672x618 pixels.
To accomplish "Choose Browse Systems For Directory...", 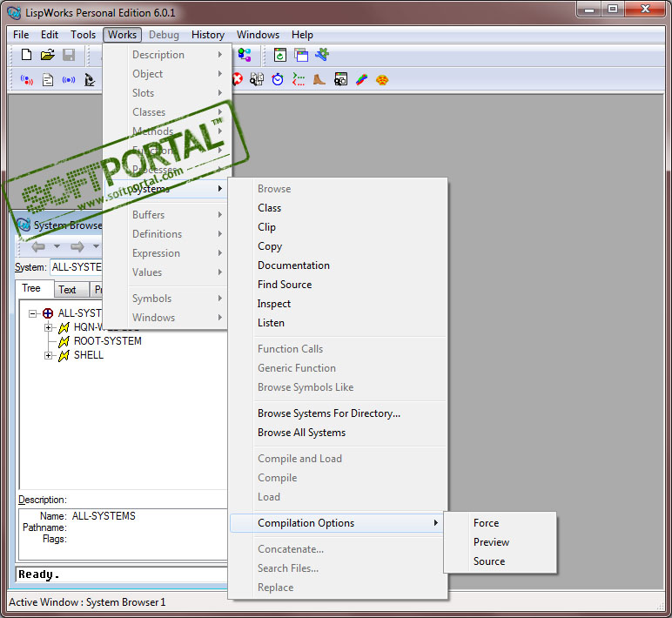I will click(338, 413).
